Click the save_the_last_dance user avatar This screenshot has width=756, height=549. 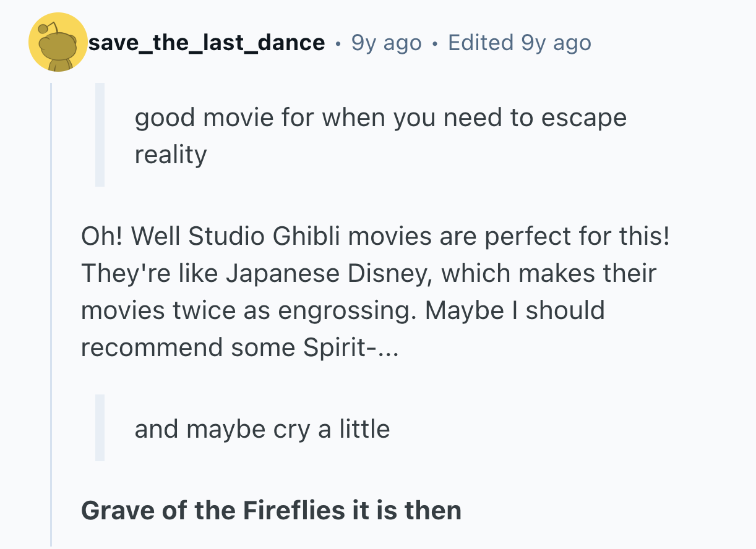pos(58,43)
